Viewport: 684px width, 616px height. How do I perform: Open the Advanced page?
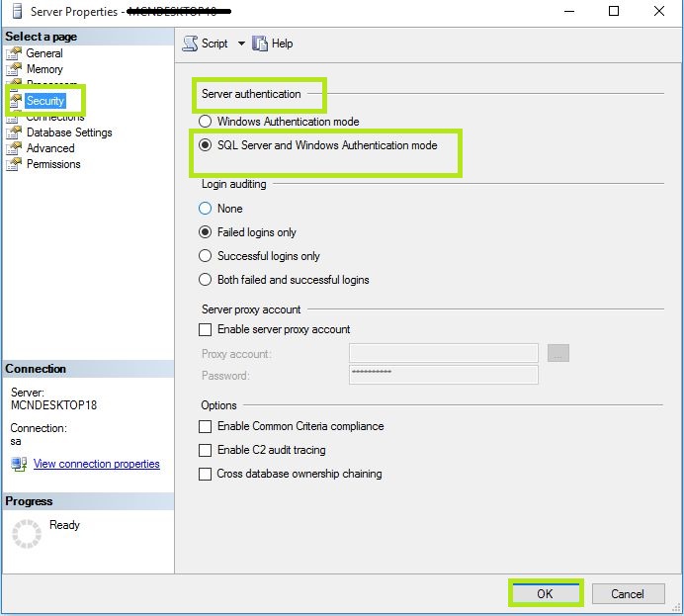point(50,148)
